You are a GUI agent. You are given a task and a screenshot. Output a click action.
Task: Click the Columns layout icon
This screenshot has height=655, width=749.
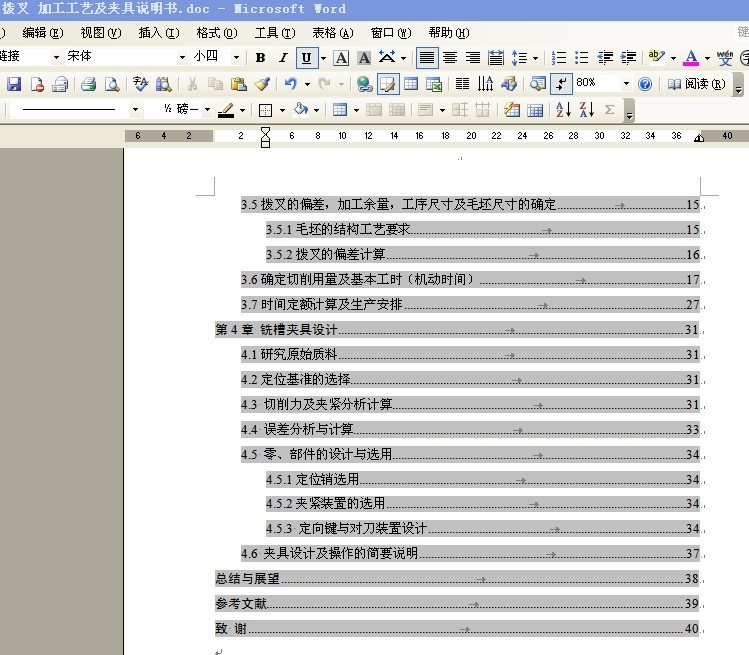point(462,84)
